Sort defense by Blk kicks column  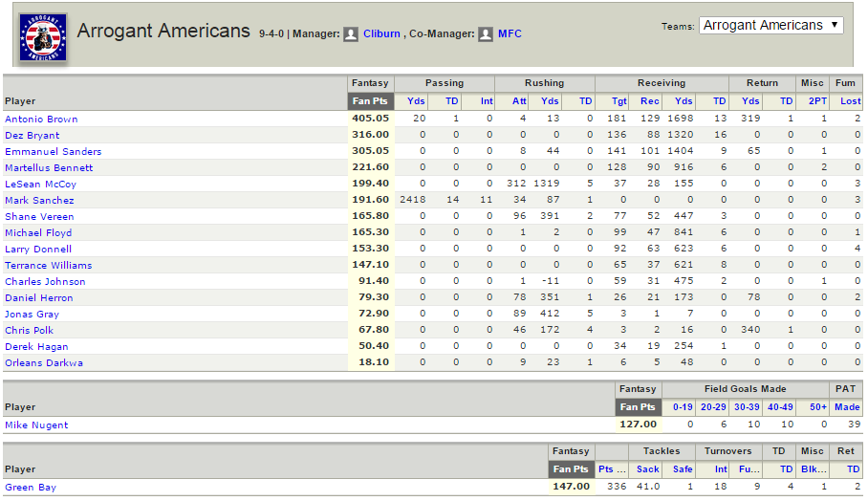pyautogui.click(x=814, y=468)
